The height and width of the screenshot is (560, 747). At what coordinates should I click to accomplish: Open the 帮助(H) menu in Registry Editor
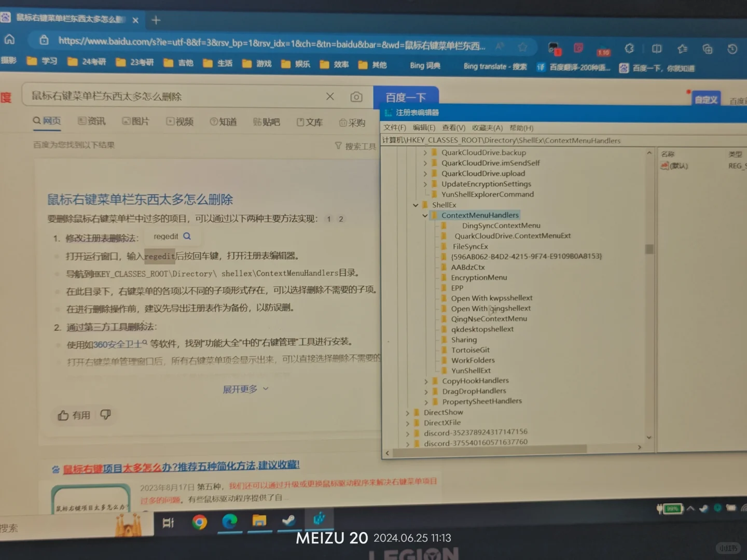521,128
